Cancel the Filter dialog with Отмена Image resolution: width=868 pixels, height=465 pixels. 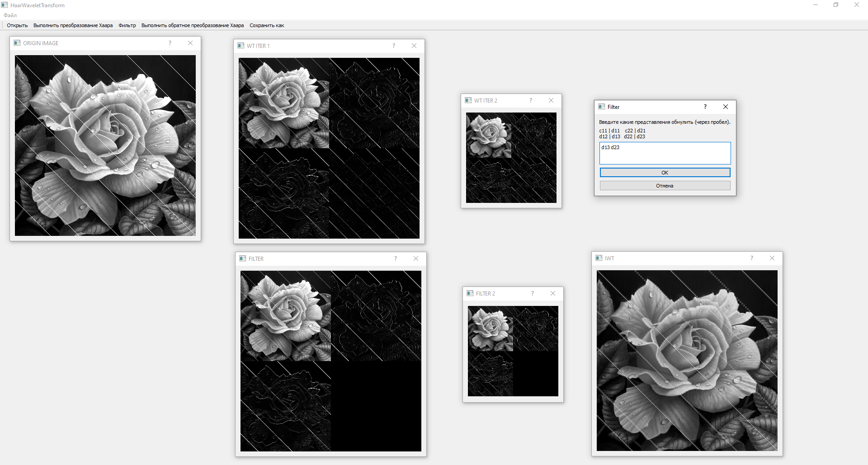tap(665, 186)
